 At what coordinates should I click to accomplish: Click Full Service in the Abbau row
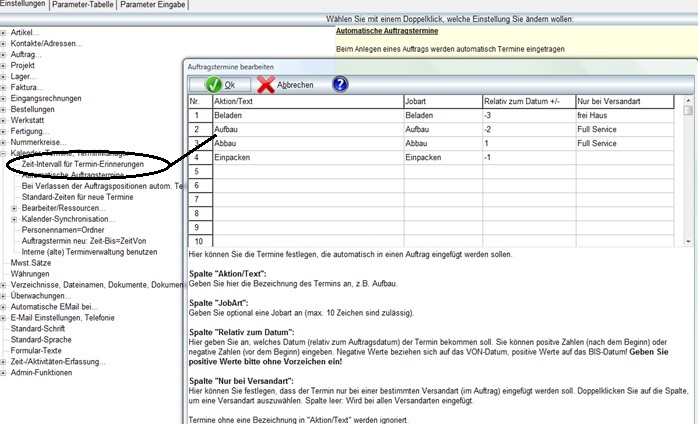625,143
